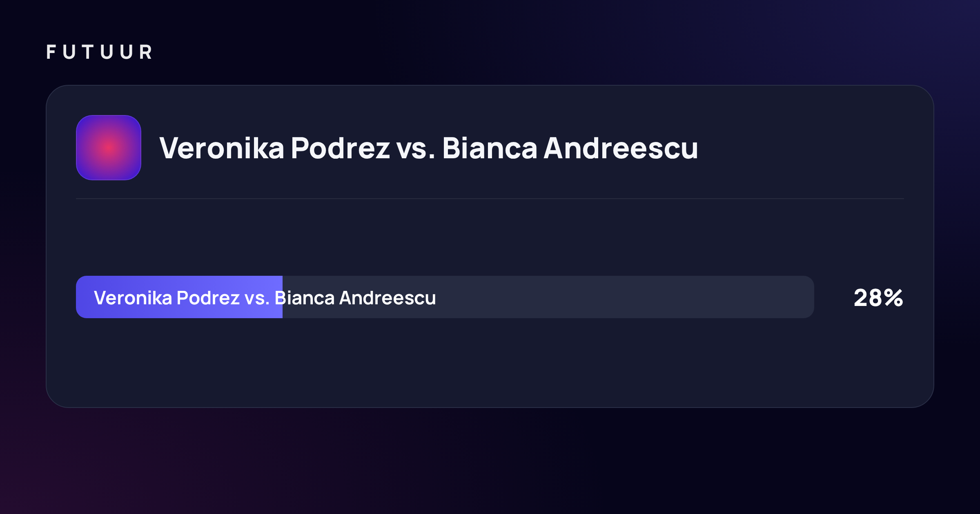This screenshot has height=514, width=980.
Task: Click 'Veronika' in the large card title
Action: tap(222, 148)
